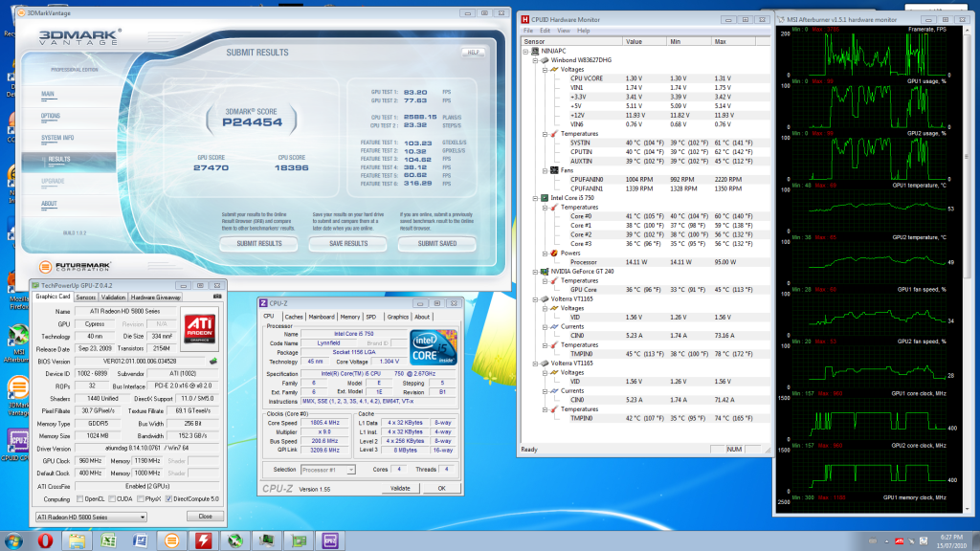Switch to the Caches tab in CPU-Z
This screenshot has height=551, width=980.
(x=294, y=317)
